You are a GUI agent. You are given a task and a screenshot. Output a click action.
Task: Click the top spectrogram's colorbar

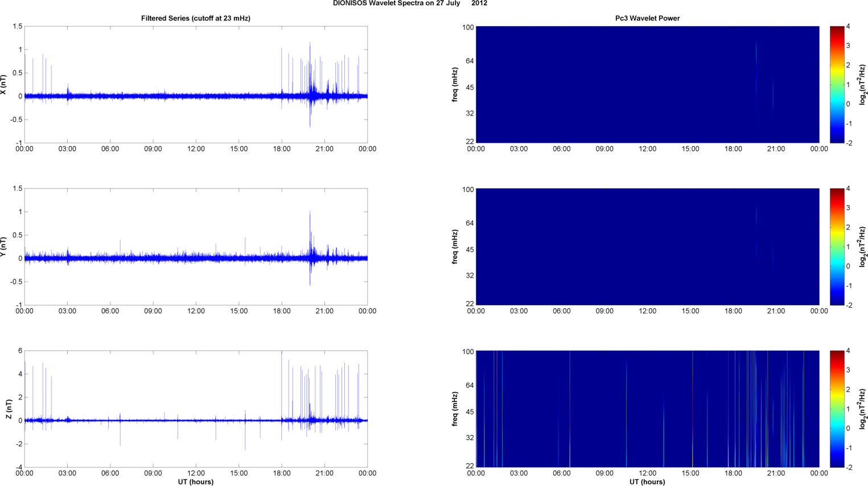pos(837,85)
